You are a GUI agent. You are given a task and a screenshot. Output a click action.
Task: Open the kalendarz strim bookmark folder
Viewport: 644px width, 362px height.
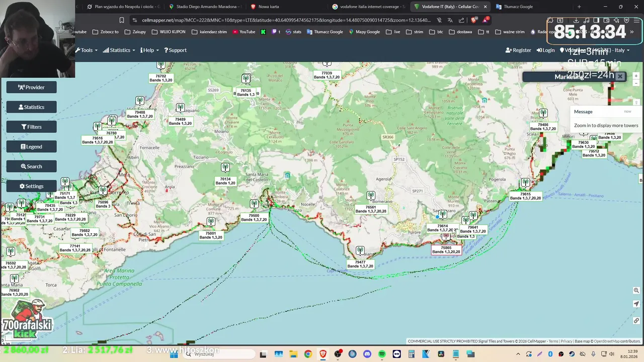pyautogui.click(x=209, y=32)
